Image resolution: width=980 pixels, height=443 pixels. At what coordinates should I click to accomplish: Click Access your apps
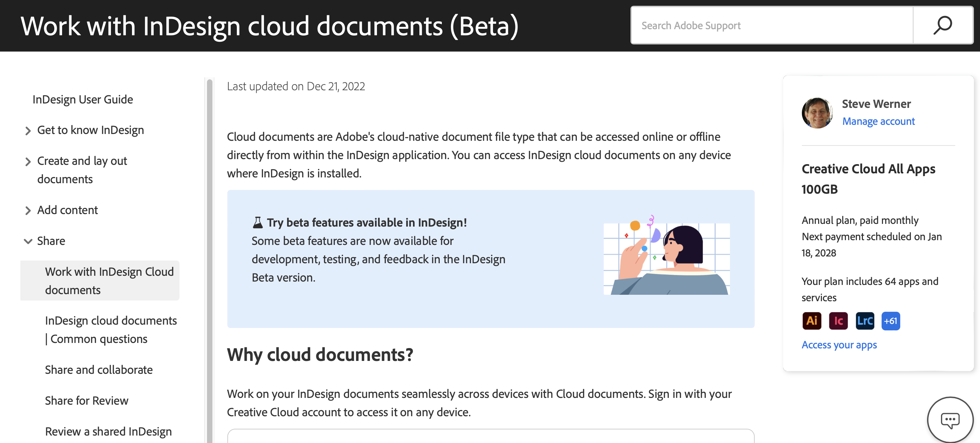[x=839, y=345]
